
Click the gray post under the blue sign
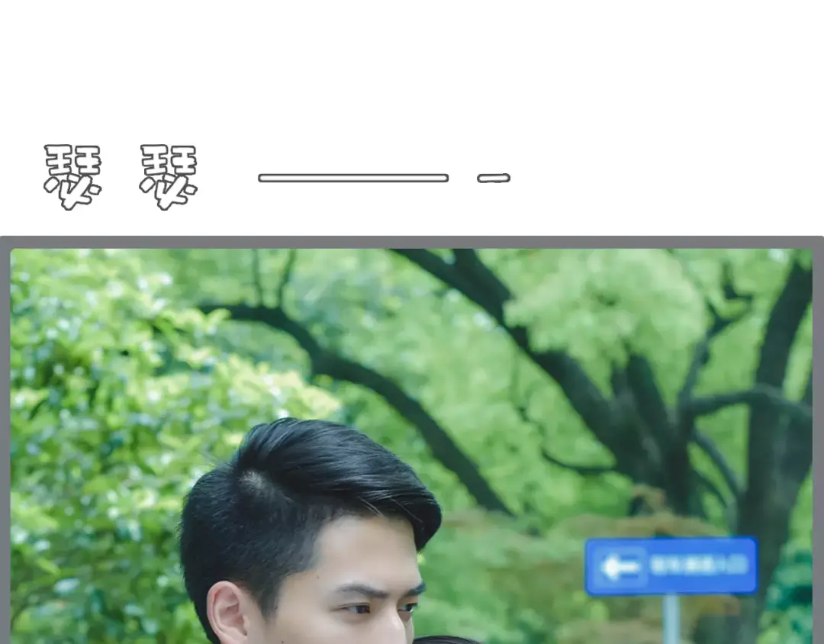coord(671,618)
